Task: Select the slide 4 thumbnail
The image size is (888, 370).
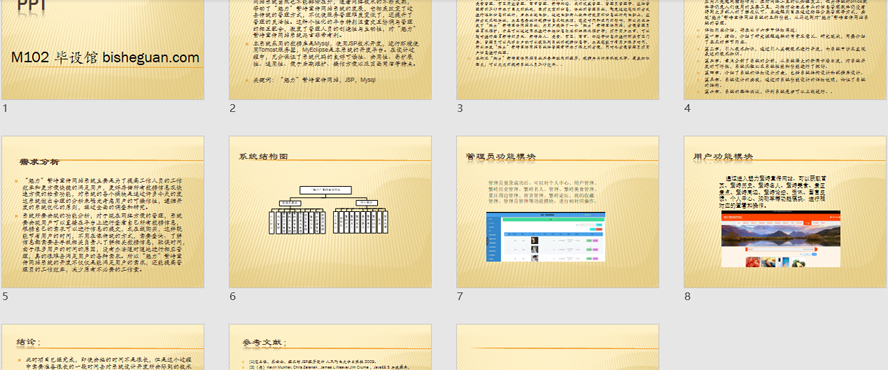Action: [785, 49]
